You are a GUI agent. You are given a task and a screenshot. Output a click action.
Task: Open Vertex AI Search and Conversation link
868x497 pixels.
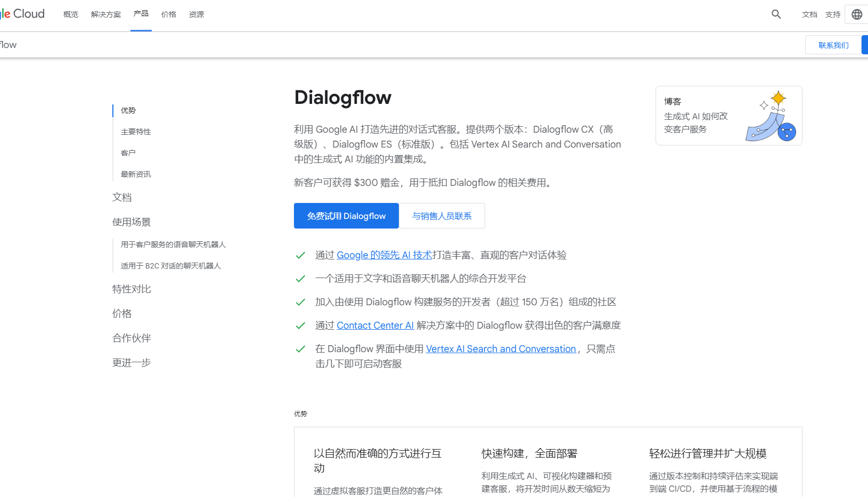click(501, 349)
